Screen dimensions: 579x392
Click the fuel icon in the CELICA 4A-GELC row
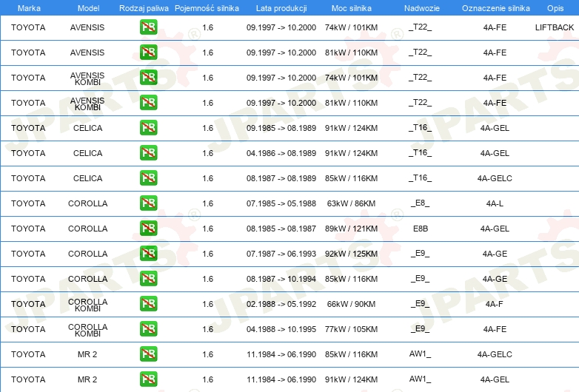[x=148, y=178]
